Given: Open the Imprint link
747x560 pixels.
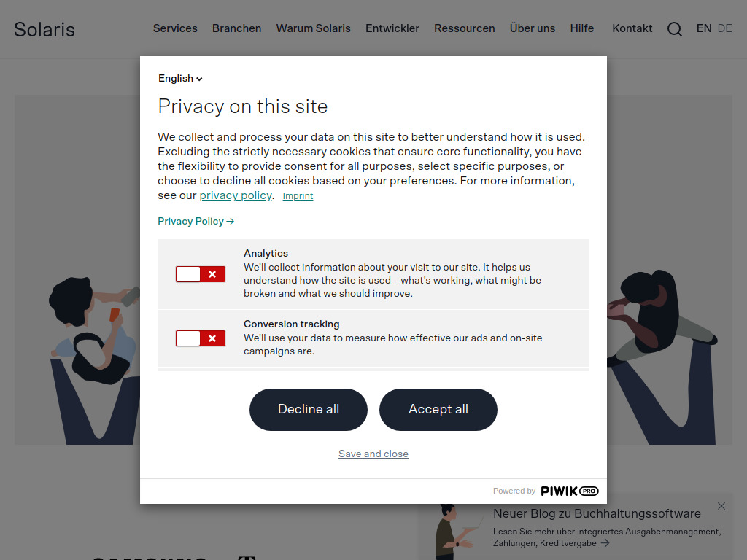Looking at the screenshot, I should pyautogui.click(x=298, y=195).
